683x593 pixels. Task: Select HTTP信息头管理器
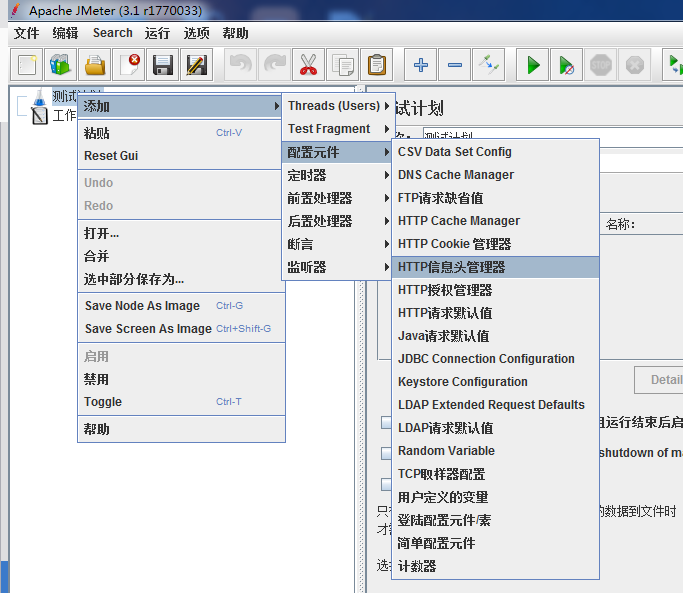[x=495, y=267]
